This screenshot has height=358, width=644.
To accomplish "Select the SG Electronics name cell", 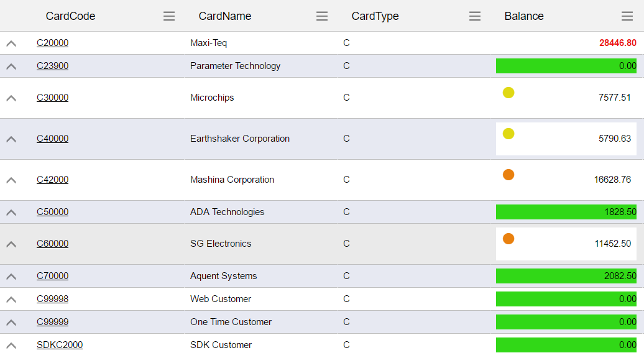I will tap(221, 244).
